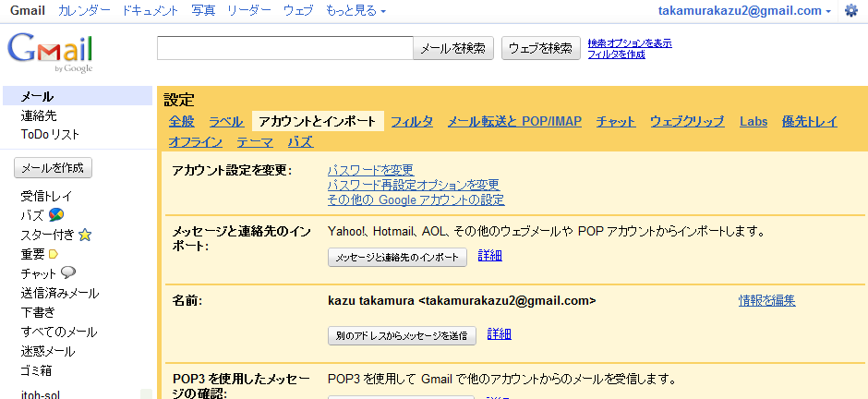Viewport: 868px width, 399px height.
Task: Open 受信トレイ folder
Action: 46,197
